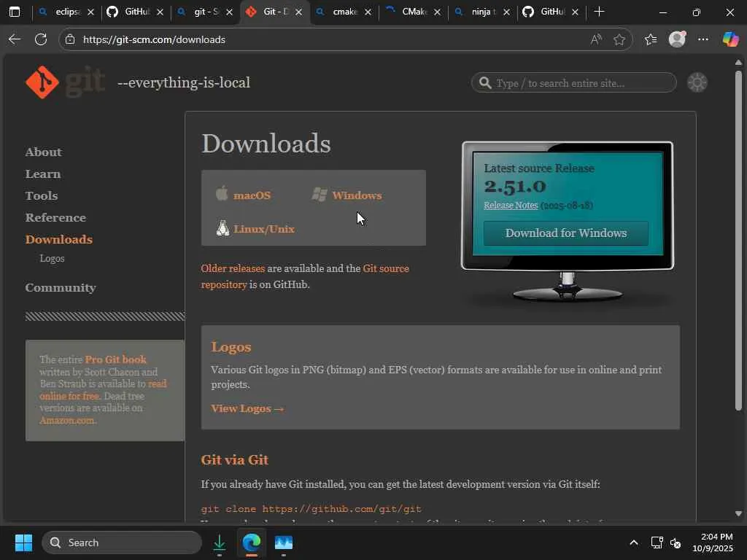Open the tab actions menu icon

(15, 12)
